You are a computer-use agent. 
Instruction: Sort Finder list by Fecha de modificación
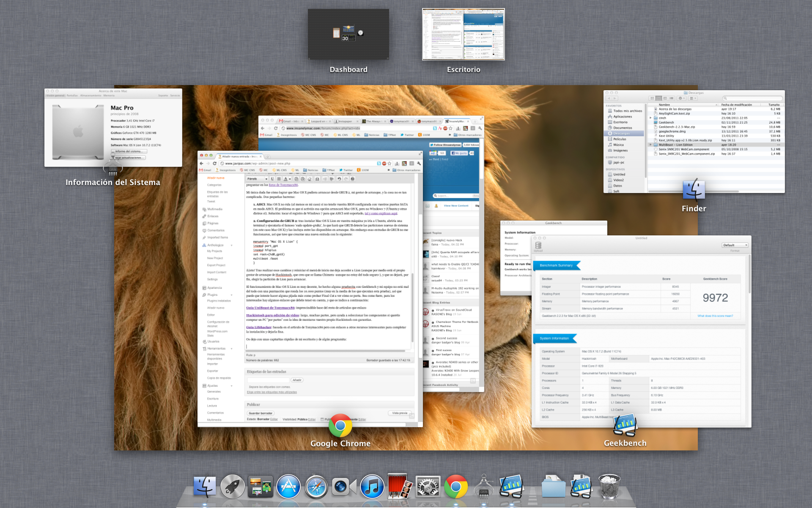(x=737, y=105)
